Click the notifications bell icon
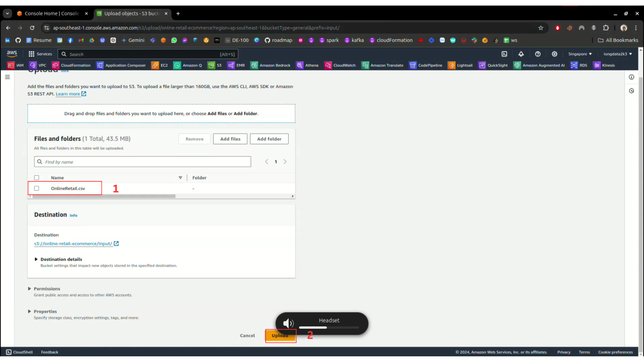644x362 pixels. pyautogui.click(x=521, y=54)
